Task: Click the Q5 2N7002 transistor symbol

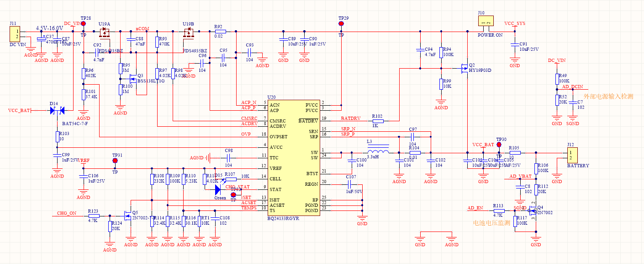Action: coord(127,215)
